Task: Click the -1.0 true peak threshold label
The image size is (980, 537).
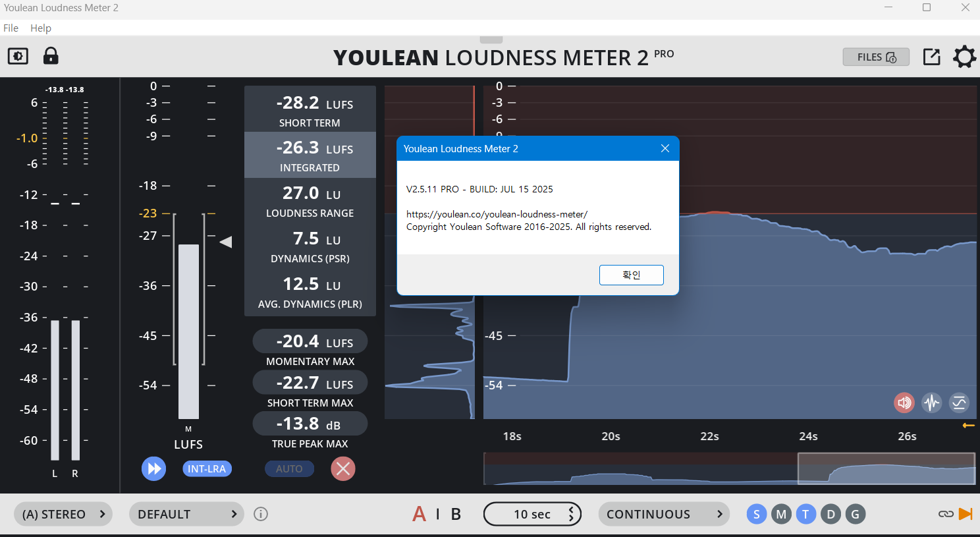Action: point(27,138)
